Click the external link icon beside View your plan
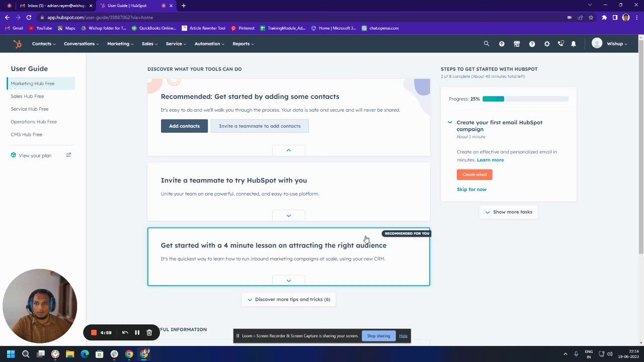 tap(69, 155)
